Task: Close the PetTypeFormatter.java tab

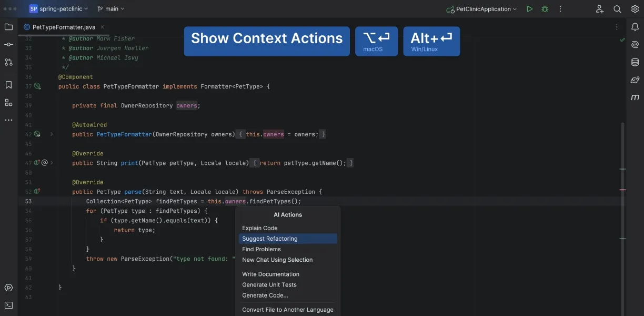Action: pyautogui.click(x=103, y=27)
